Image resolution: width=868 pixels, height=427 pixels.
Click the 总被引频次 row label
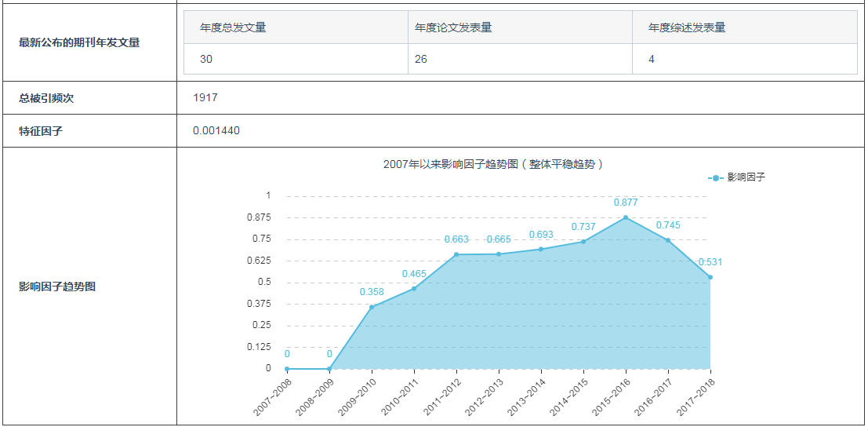pos(46,98)
